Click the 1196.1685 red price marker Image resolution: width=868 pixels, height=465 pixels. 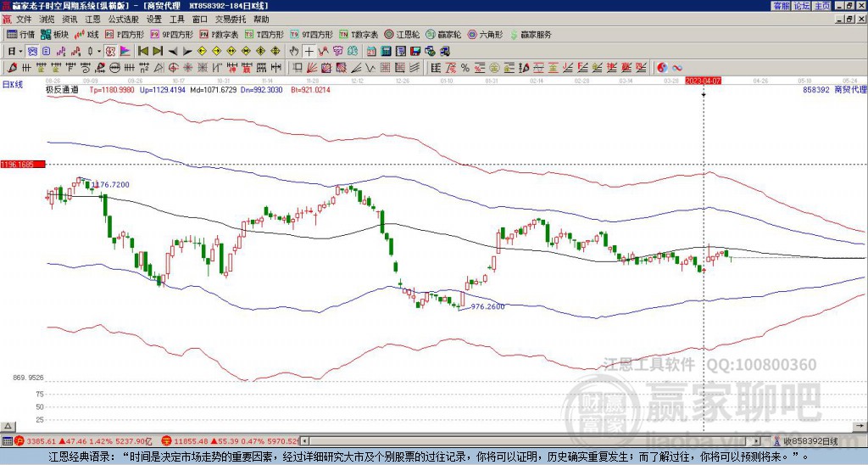pos(23,165)
